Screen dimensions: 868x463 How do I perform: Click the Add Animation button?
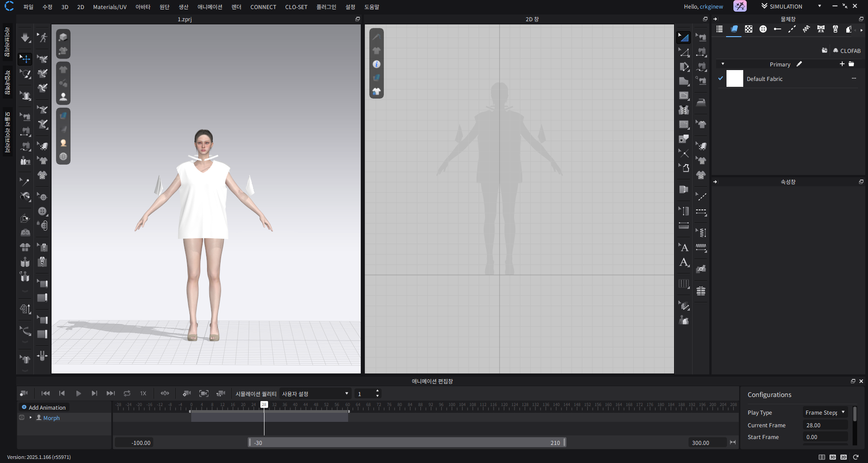[x=43, y=407]
